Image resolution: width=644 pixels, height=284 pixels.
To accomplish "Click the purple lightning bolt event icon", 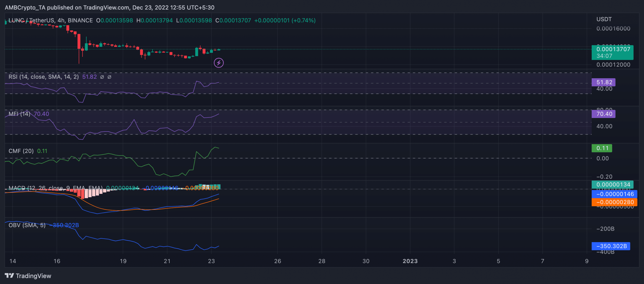I will tap(219, 63).
